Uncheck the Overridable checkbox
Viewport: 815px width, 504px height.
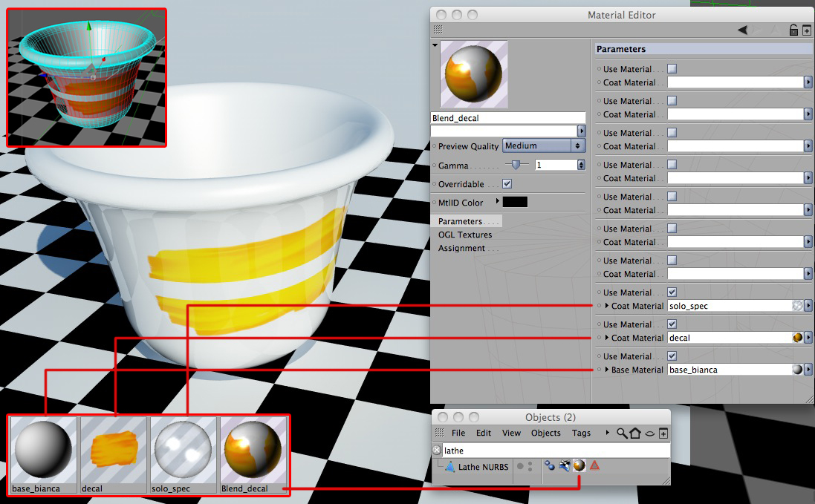(507, 184)
